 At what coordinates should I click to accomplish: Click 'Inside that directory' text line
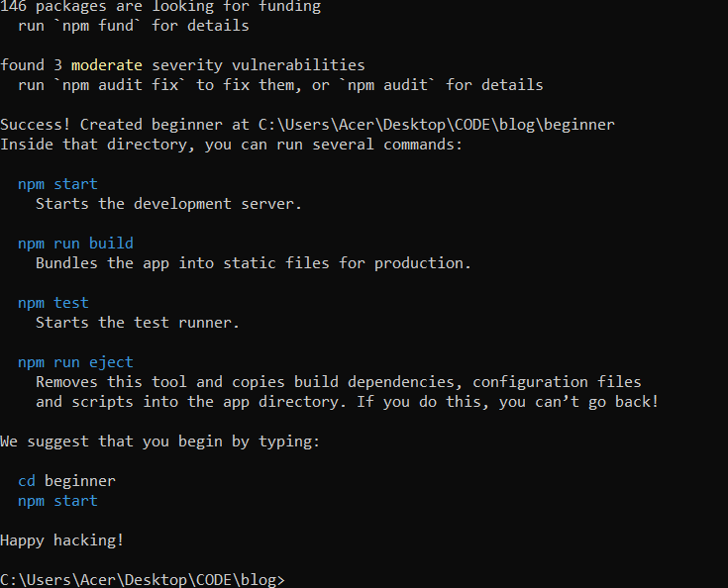tap(231, 145)
